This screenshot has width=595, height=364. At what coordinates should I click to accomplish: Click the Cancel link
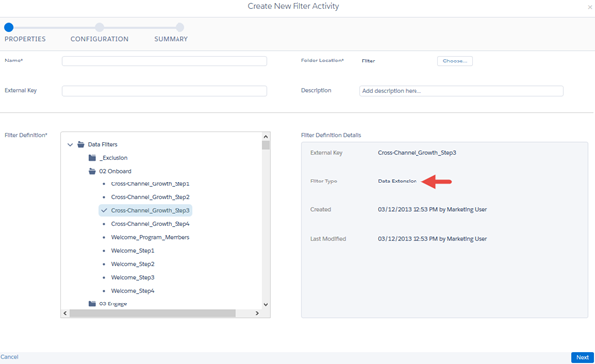[9, 357]
